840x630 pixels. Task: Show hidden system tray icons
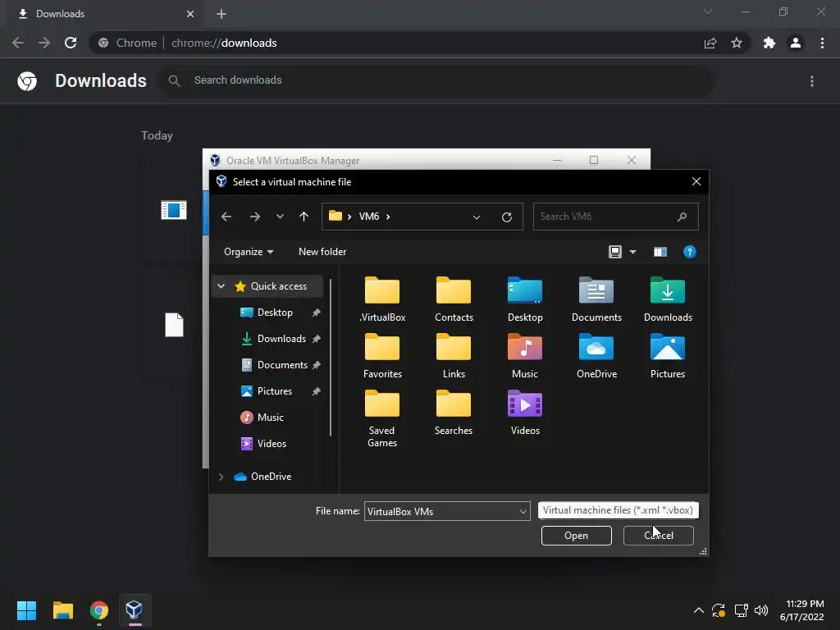click(699, 610)
